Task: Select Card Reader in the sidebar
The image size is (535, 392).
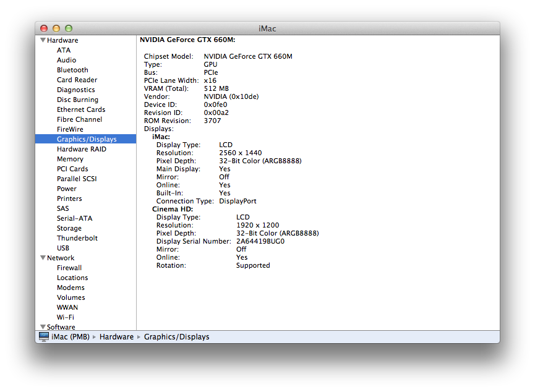Action: (77, 80)
